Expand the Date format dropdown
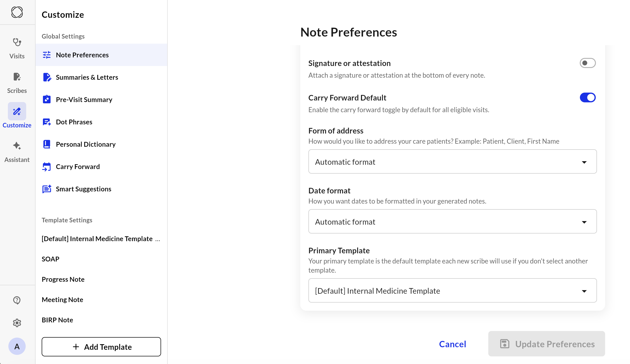This screenshot has width=630, height=364. 452,222
